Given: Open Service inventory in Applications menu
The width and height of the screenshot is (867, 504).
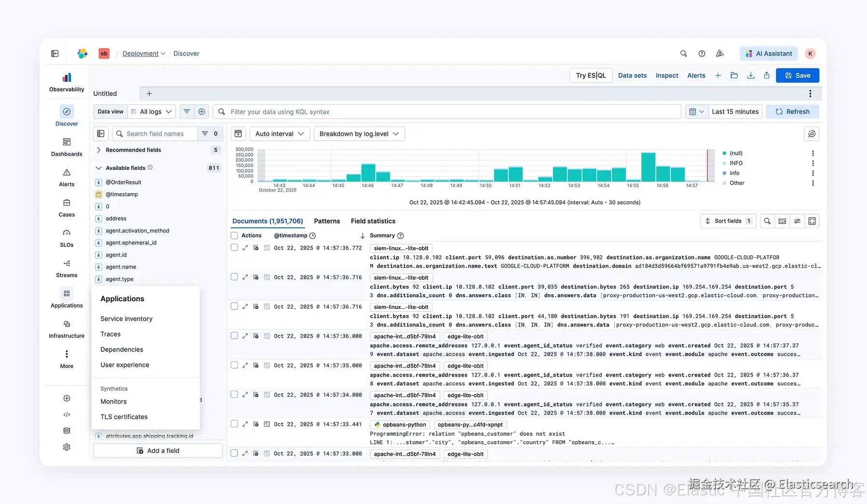Looking at the screenshot, I should tap(126, 319).
